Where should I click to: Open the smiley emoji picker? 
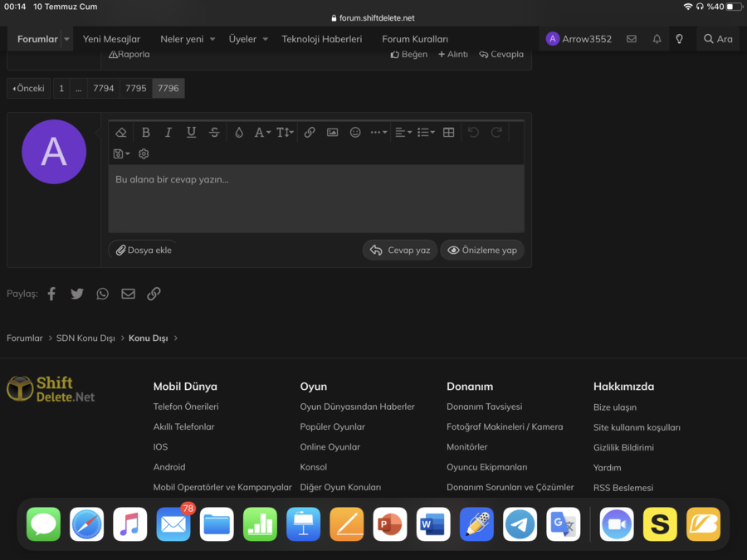click(355, 133)
